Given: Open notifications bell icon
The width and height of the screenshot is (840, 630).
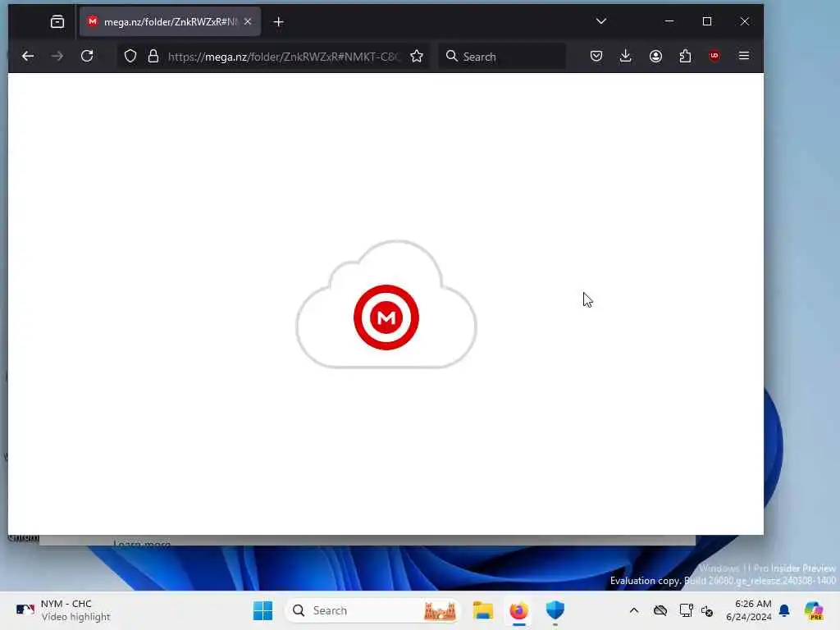Looking at the screenshot, I should point(784,610).
